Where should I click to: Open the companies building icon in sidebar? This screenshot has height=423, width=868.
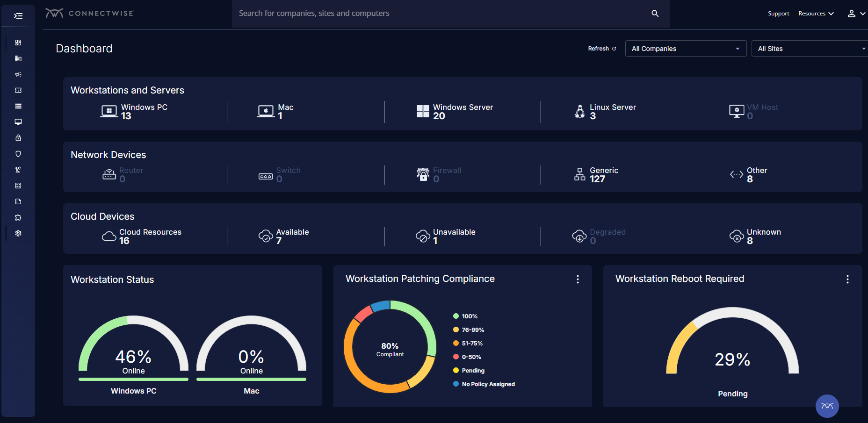[x=18, y=58]
